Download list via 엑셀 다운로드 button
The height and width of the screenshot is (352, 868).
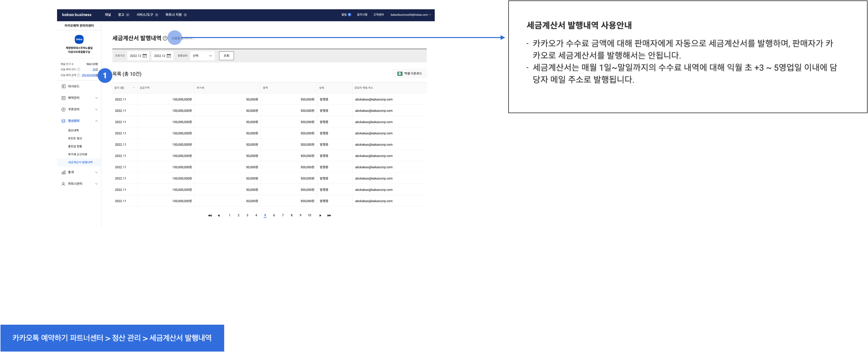(409, 74)
